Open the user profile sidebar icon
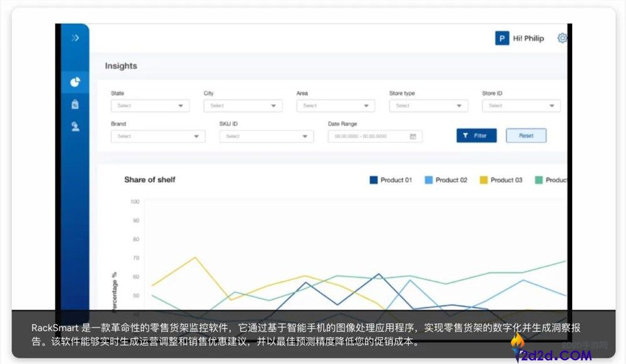 (75, 126)
